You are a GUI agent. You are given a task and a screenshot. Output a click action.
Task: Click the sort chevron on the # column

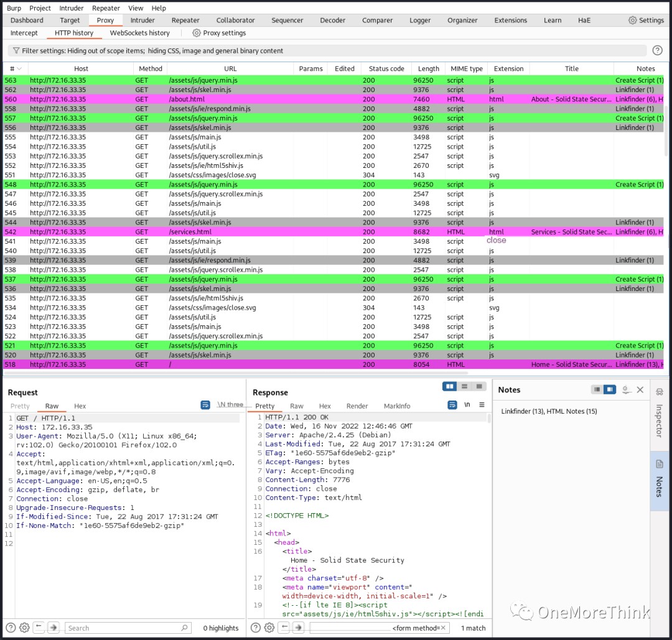19,68
